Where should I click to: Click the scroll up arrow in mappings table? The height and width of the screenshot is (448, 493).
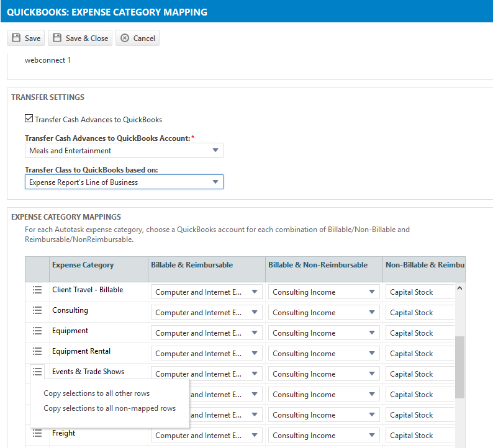coord(459,288)
